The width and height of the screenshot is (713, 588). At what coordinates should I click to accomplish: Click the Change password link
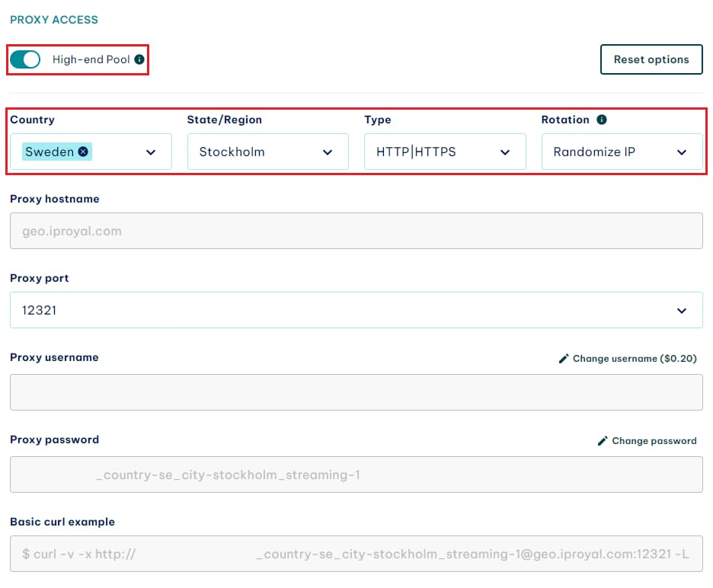pos(654,441)
